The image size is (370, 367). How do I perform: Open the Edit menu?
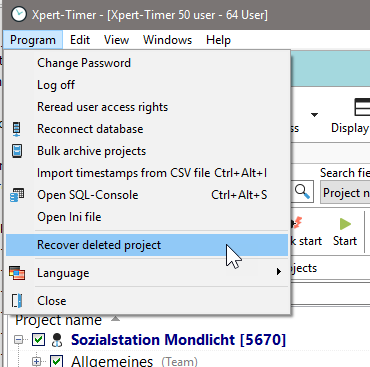click(80, 40)
